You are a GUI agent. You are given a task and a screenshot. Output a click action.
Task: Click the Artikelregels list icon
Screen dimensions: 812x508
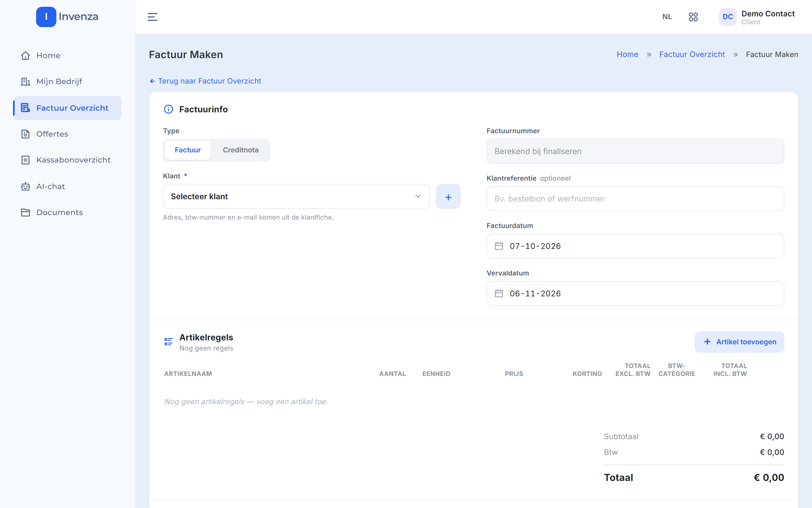pos(168,342)
